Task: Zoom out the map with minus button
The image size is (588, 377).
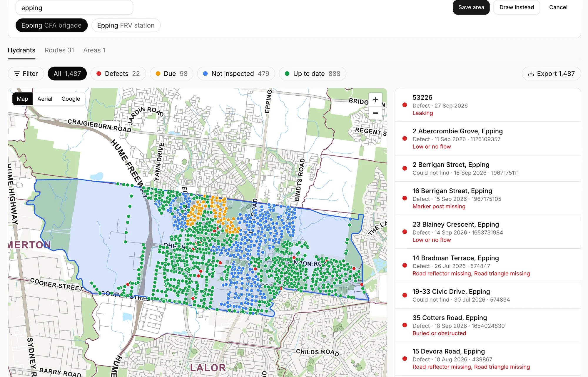Action: [375, 113]
